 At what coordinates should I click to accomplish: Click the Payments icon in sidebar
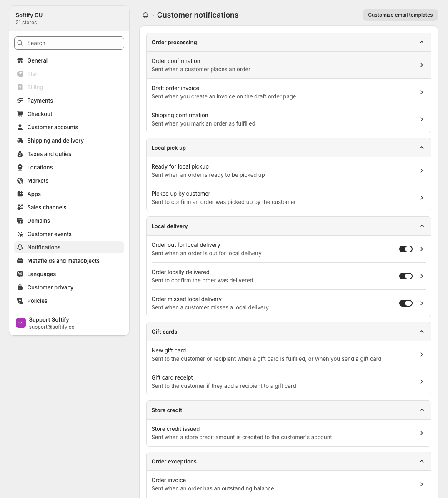point(20,101)
